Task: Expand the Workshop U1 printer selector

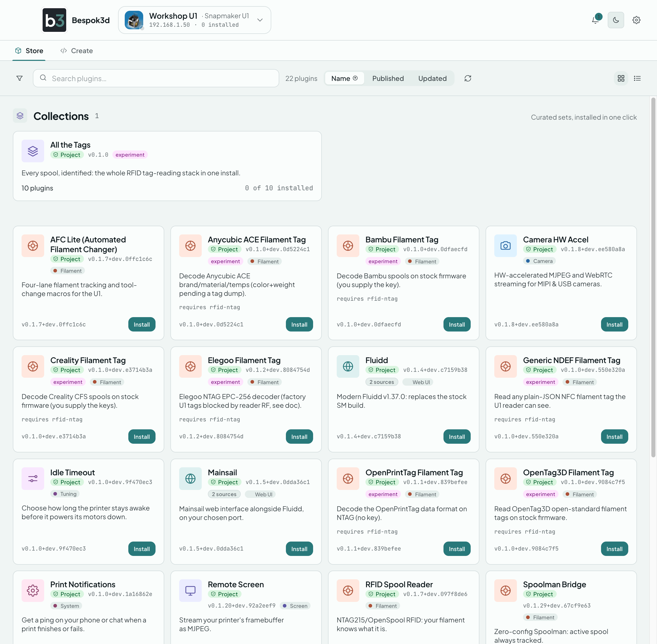Action: (195, 20)
